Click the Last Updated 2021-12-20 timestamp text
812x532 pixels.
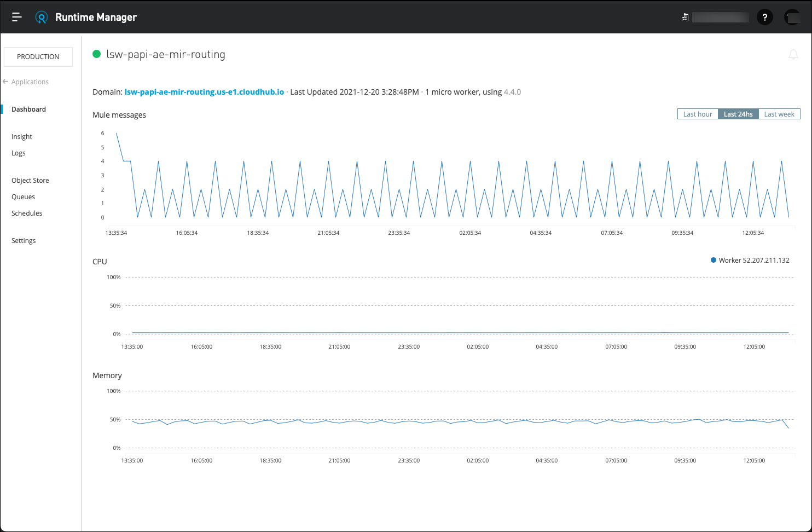point(355,92)
